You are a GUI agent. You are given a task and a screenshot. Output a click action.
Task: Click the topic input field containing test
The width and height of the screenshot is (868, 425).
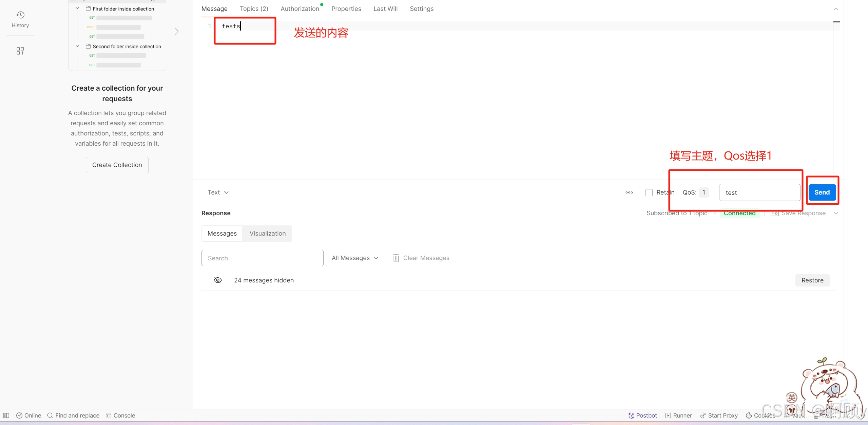(x=759, y=192)
